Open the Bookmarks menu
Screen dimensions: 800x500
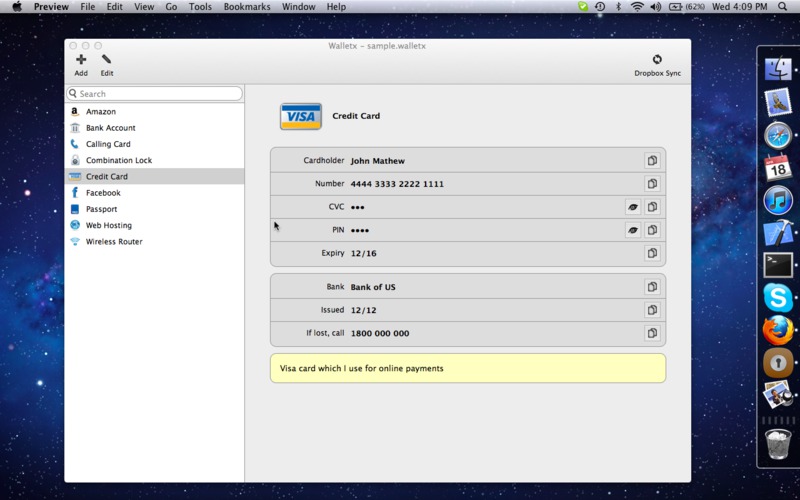(x=247, y=7)
